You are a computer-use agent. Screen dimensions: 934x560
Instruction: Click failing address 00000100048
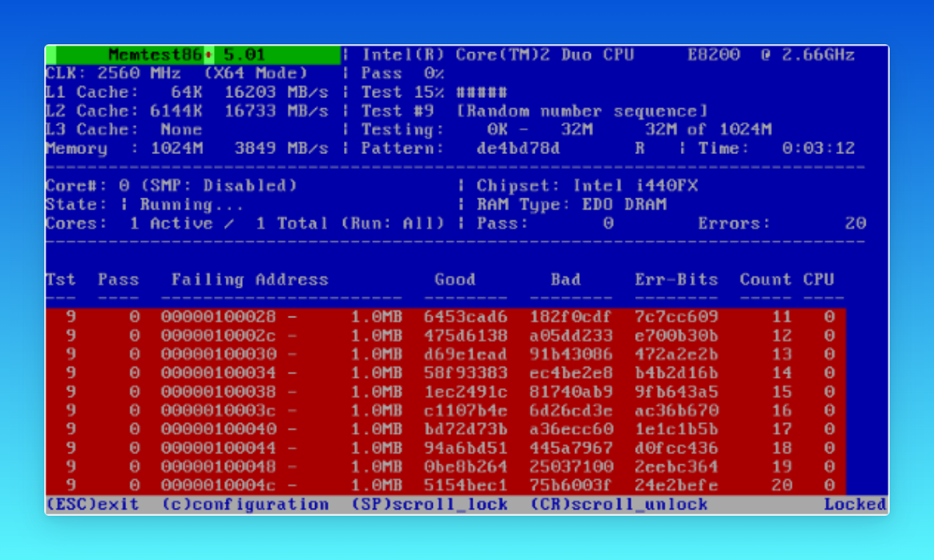pyautogui.click(x=219, y=466)
